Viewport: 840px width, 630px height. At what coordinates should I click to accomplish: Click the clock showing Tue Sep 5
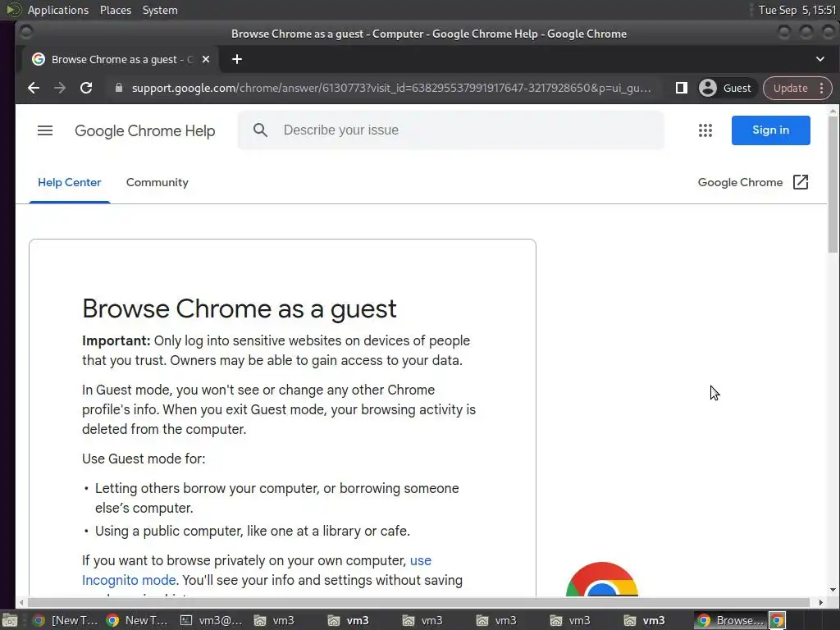pos(797,10)
